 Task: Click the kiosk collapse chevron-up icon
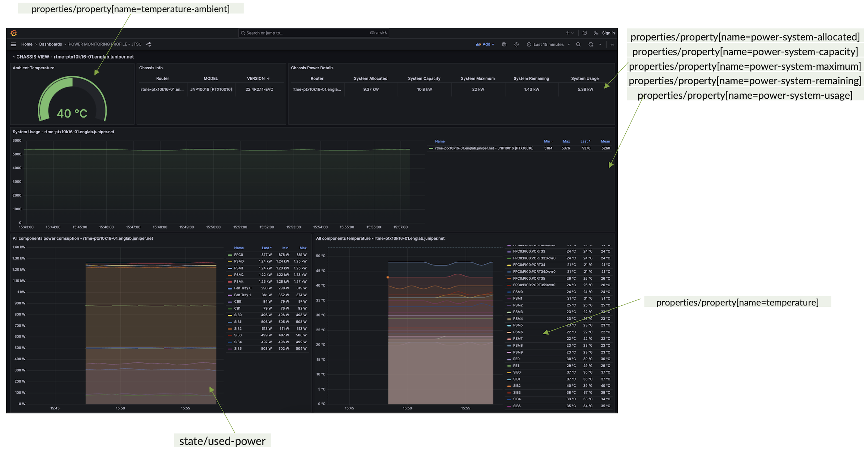612,44
